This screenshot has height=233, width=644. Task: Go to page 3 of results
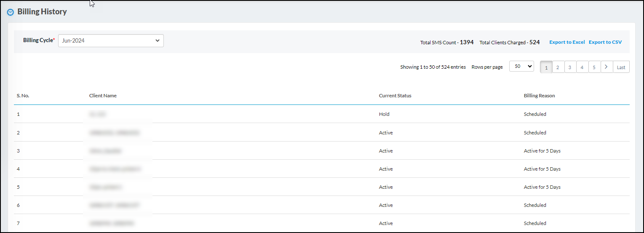pyautogui.click(x=570, y=67)
